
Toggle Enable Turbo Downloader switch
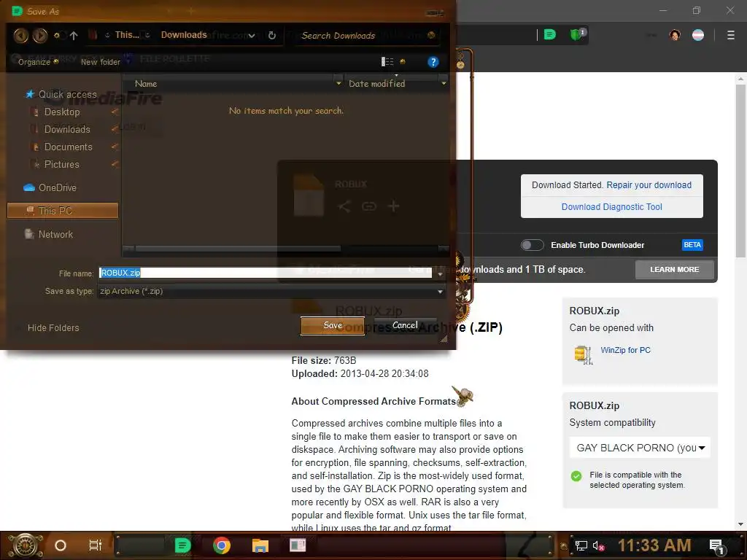[532, 245]
